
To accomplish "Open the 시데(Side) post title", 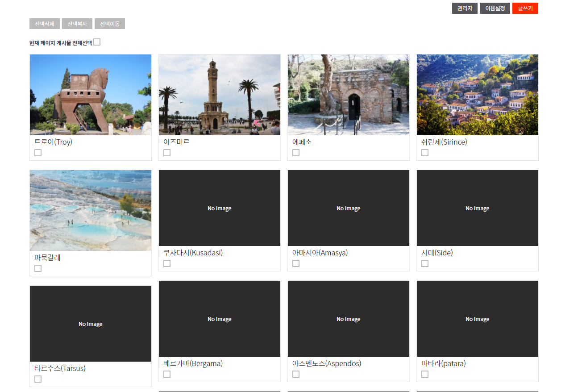I will pyautogui.click(x=437, y=253).
